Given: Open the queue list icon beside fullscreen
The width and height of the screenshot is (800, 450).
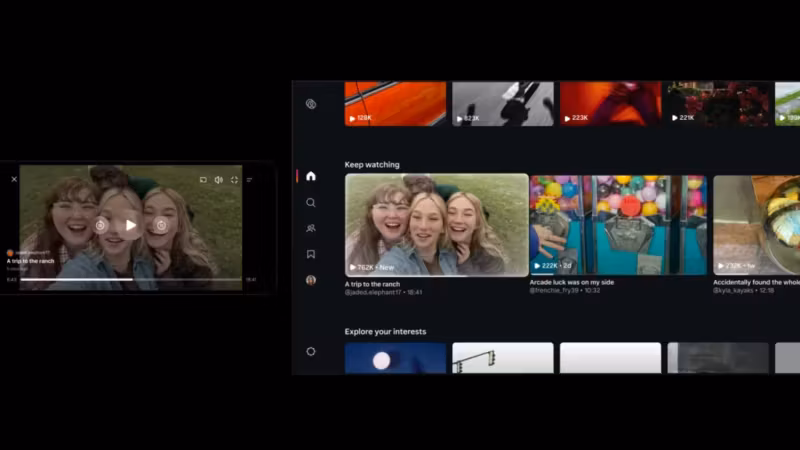Looking at the screenshot, I should coord(249,180).
